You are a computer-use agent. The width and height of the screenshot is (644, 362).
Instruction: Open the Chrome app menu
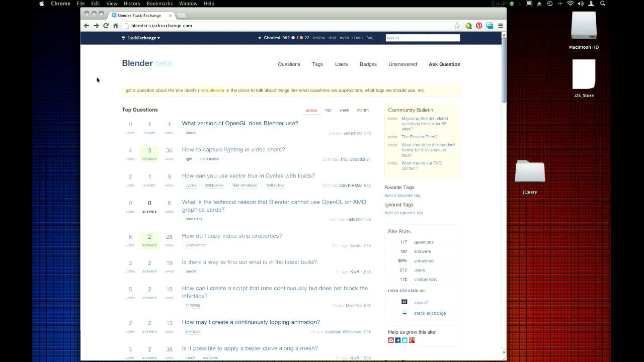click(x=60, y=4)
